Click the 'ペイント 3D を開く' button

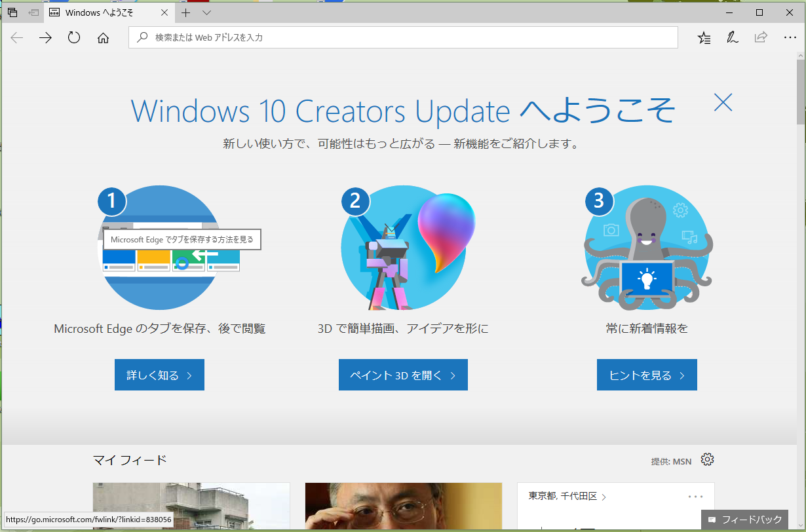403,375
